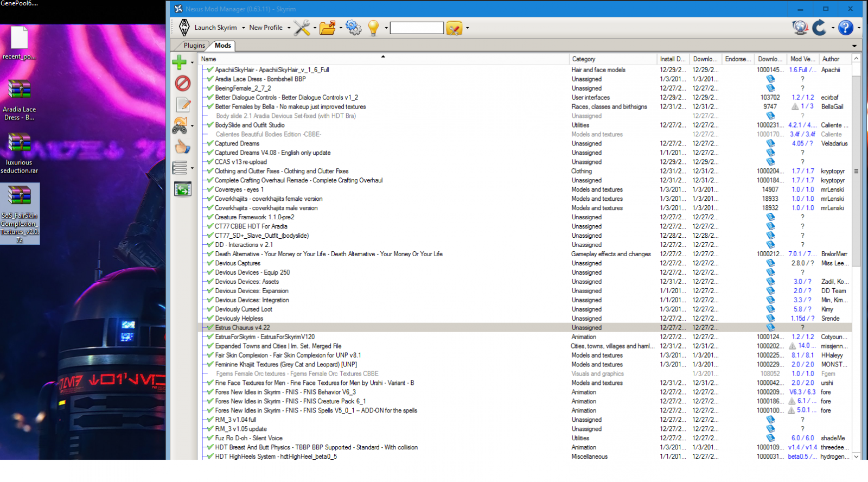The width and height of the screenshot is (868, 482).
Task: Focus the toolbar text input field
Action: pos(417,28)
